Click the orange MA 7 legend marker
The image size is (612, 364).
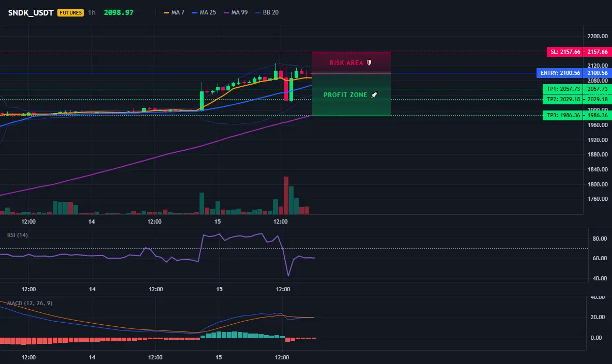[x=166, y=12]
